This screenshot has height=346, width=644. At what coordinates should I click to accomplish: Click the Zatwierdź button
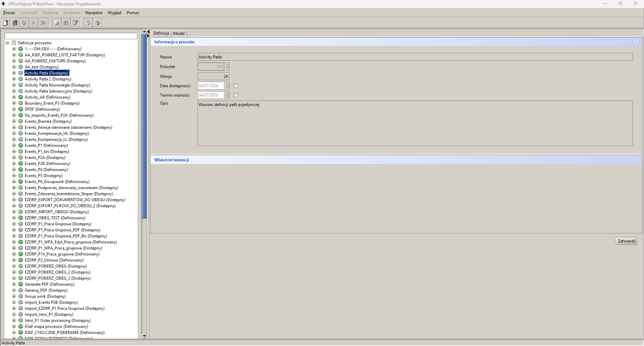click(x=626, y=241)
